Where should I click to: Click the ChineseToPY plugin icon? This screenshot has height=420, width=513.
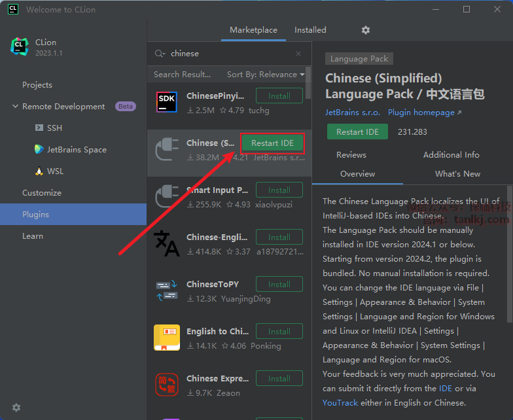[x=167, y=290]
